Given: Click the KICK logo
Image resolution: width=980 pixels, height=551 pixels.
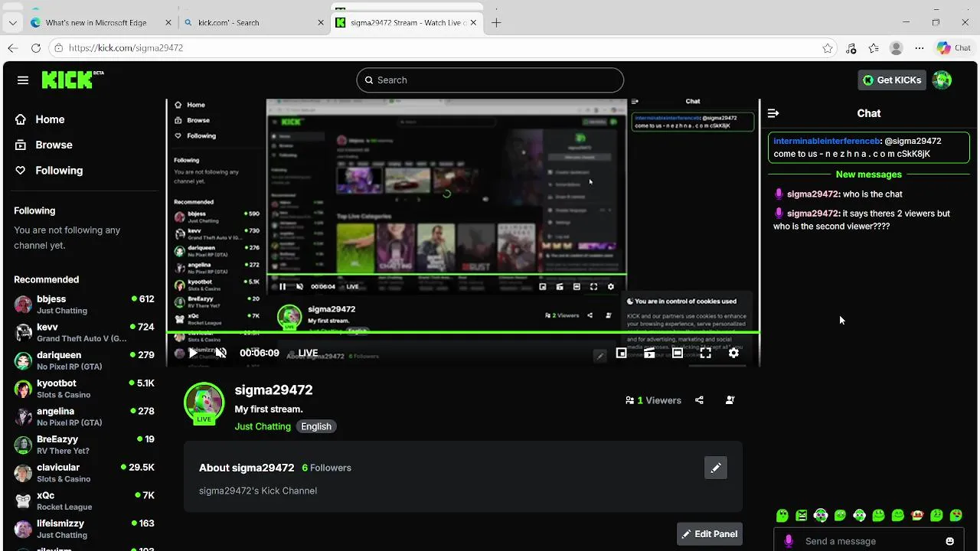Looking at the screenshot, I should coord(72,80).
